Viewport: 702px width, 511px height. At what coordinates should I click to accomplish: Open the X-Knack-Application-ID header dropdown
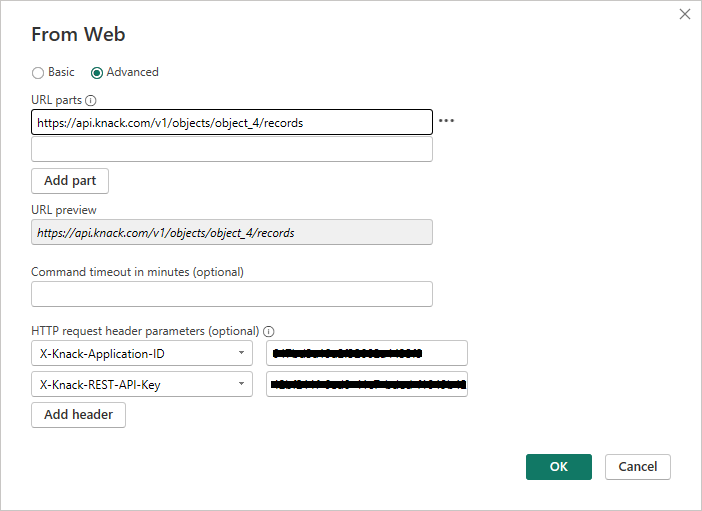[x=142, y=353]
